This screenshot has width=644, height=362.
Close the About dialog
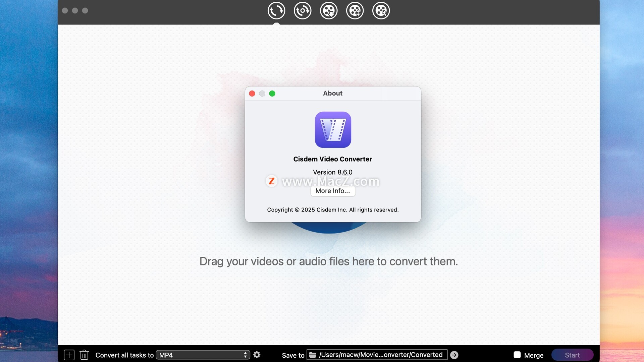point(252,94)
